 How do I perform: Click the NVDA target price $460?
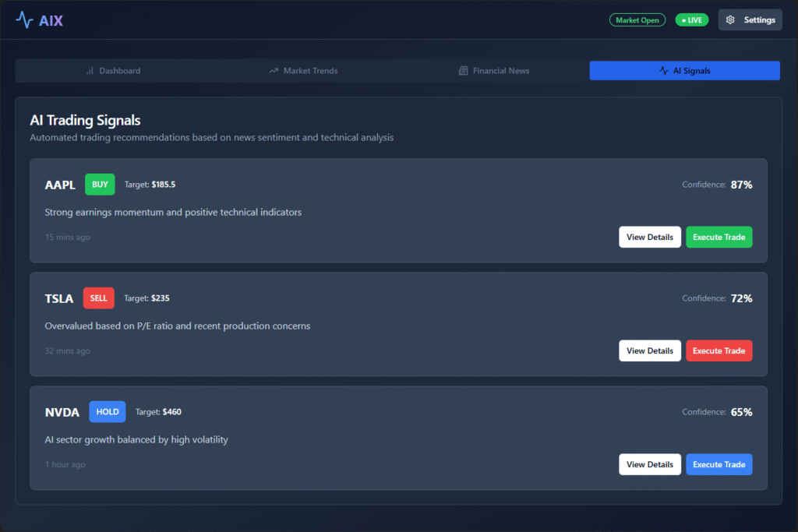[x=172, y=412]
